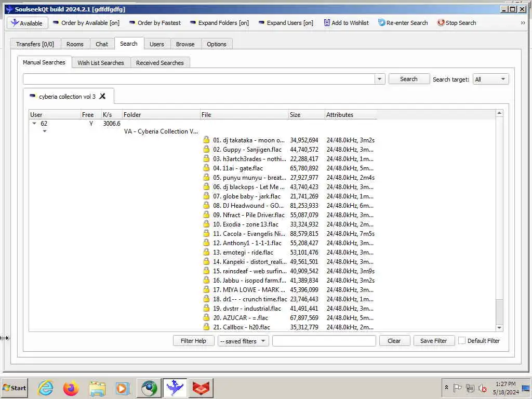Toggle Order by Available option

86,23
